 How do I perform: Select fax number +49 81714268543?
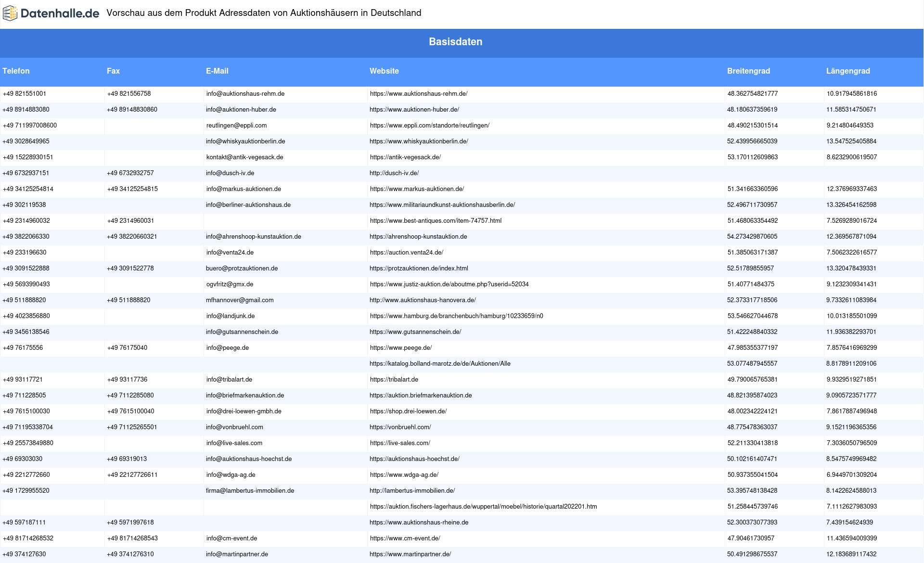click(132, 538)
